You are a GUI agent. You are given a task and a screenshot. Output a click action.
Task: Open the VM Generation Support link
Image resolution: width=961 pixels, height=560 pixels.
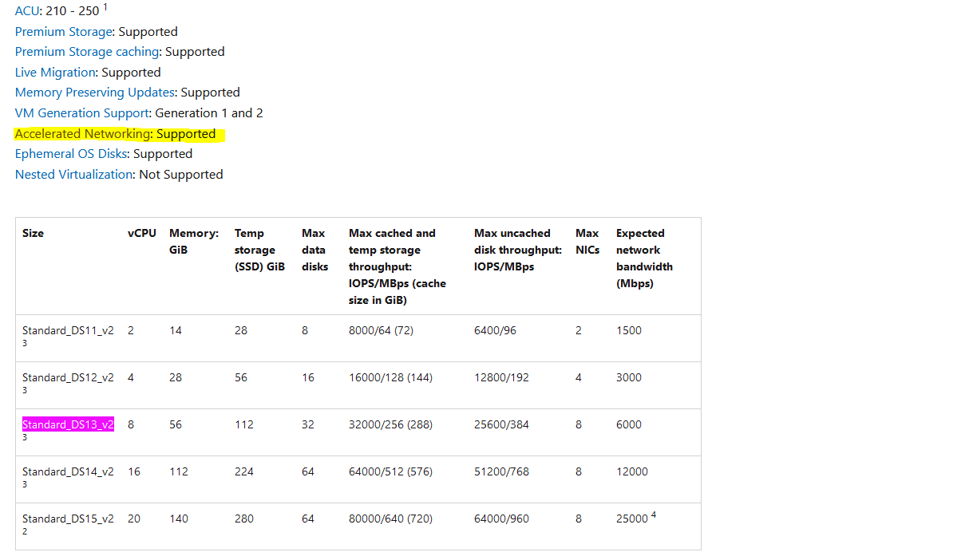point(82,113)
